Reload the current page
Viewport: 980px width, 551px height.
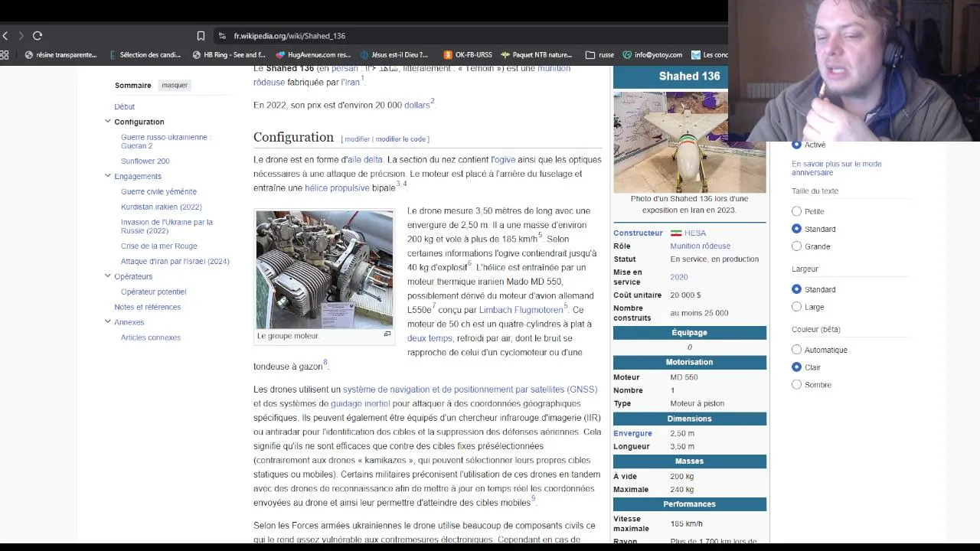coord(38,35)
